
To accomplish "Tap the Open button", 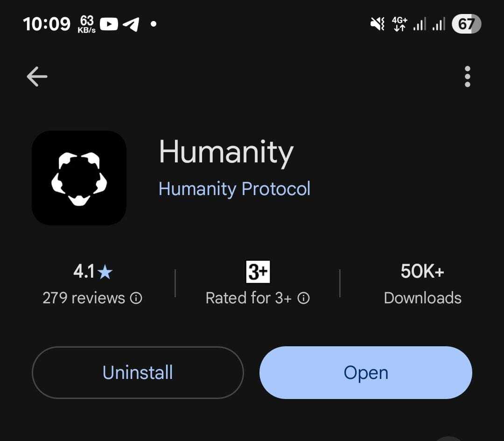I will coord(366,372).
